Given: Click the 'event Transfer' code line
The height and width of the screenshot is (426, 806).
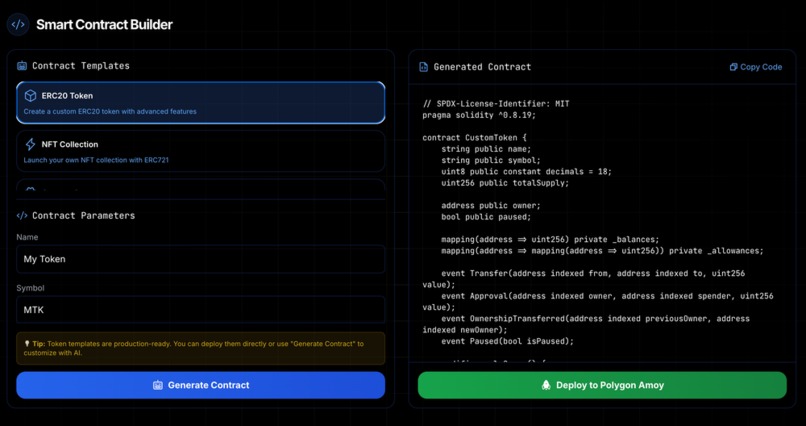Looking at the screenshot, I should tap(584, 279).
